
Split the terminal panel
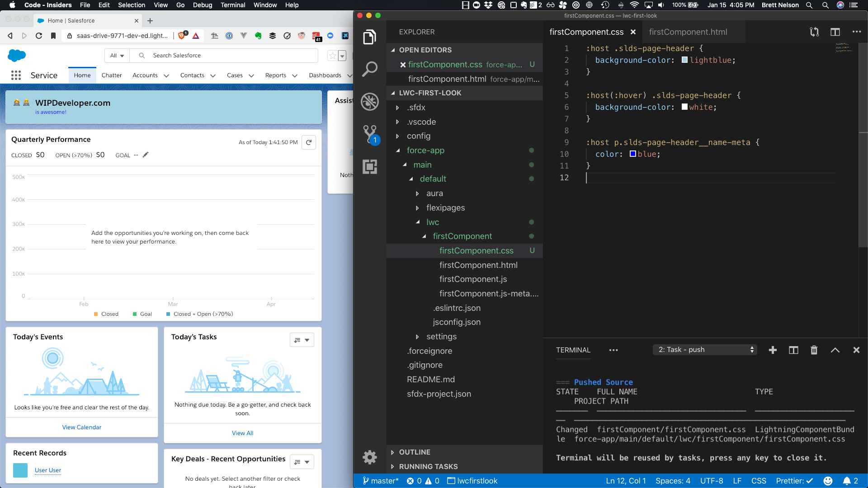click(793, 350)
